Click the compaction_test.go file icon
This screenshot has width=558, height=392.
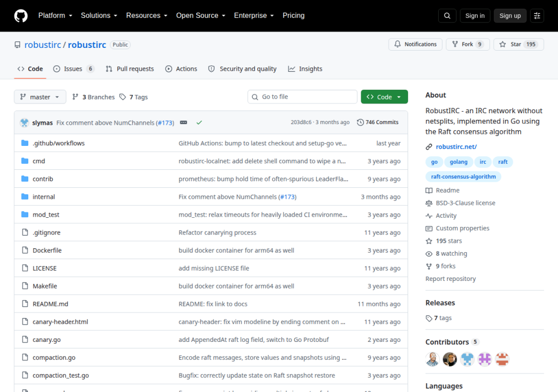point(25,375)
